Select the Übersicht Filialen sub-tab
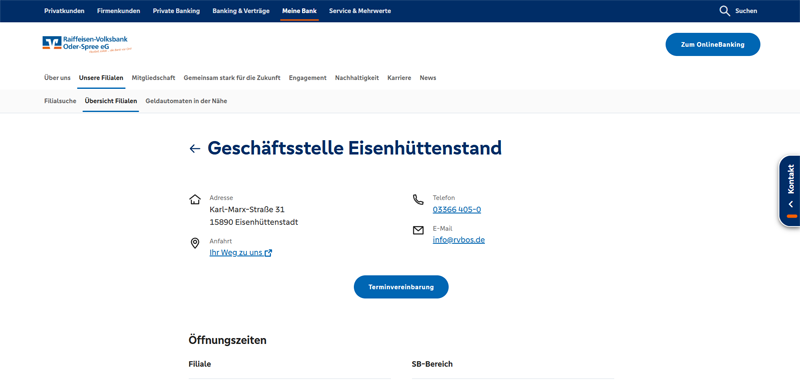The width and height of the screenshot is (800, 381). pos(111,101)
